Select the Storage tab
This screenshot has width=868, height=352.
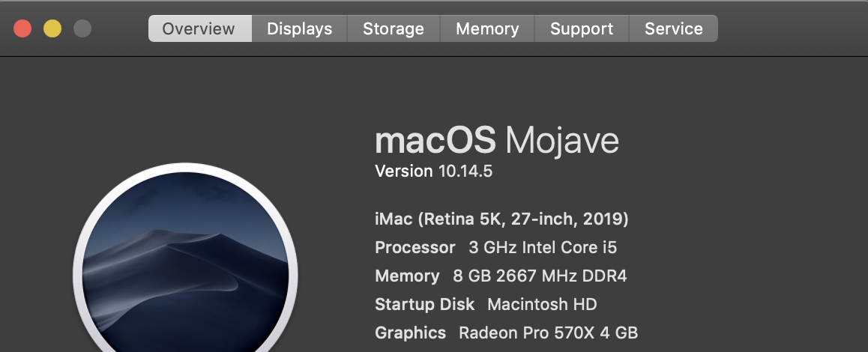(x=393, y=29)
